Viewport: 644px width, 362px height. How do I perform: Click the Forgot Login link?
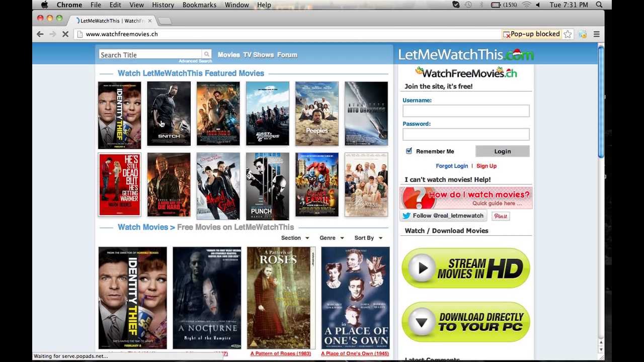coord(452,166)
